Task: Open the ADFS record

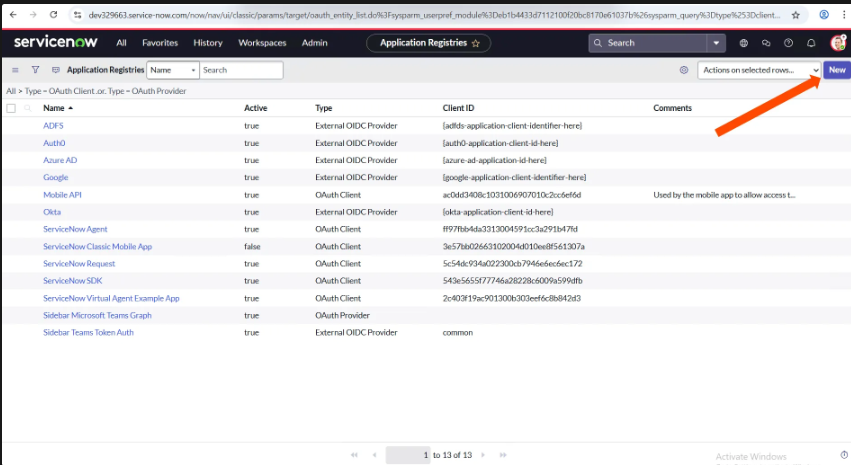Action: [53, 125]
